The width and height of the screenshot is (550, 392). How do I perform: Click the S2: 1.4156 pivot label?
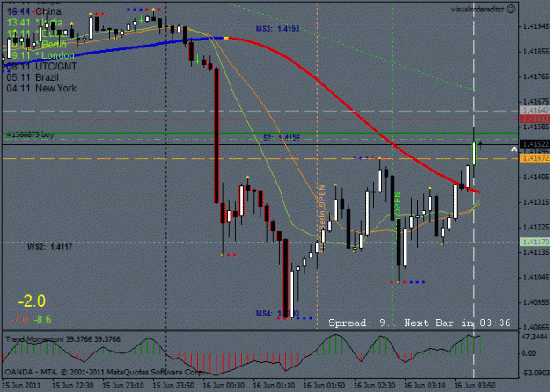[282, 138]
